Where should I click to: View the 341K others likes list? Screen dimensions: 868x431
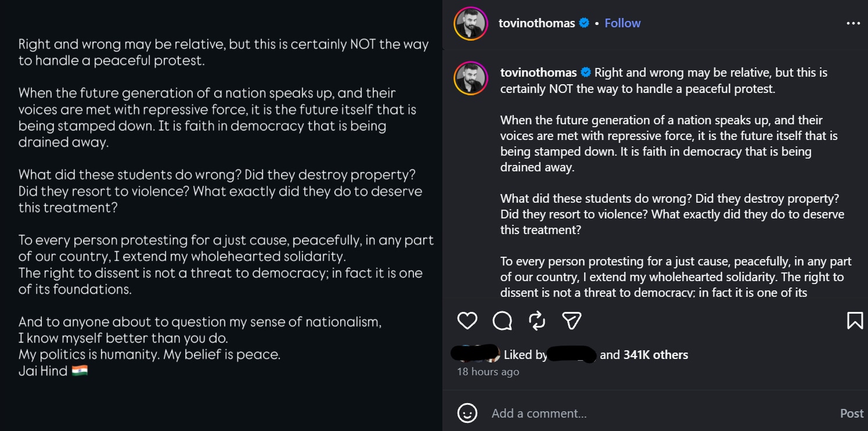point(655,355)
